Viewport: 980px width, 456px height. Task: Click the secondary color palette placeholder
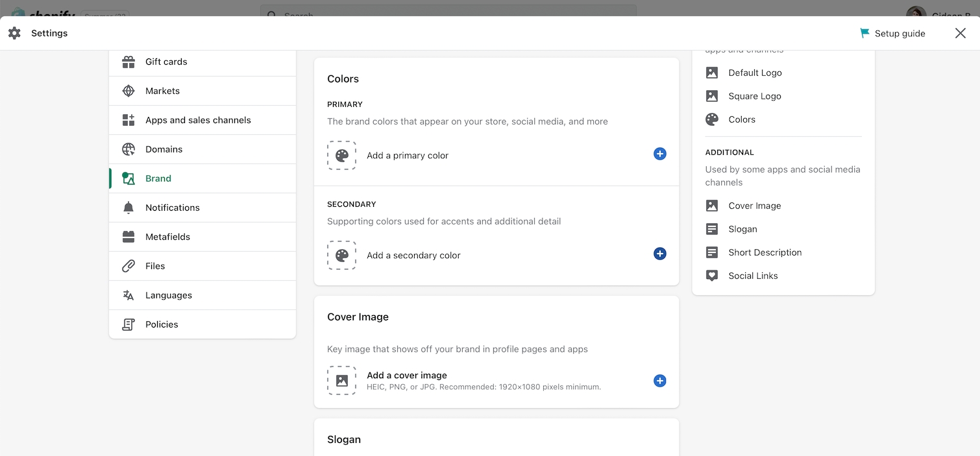click(341, 256)
